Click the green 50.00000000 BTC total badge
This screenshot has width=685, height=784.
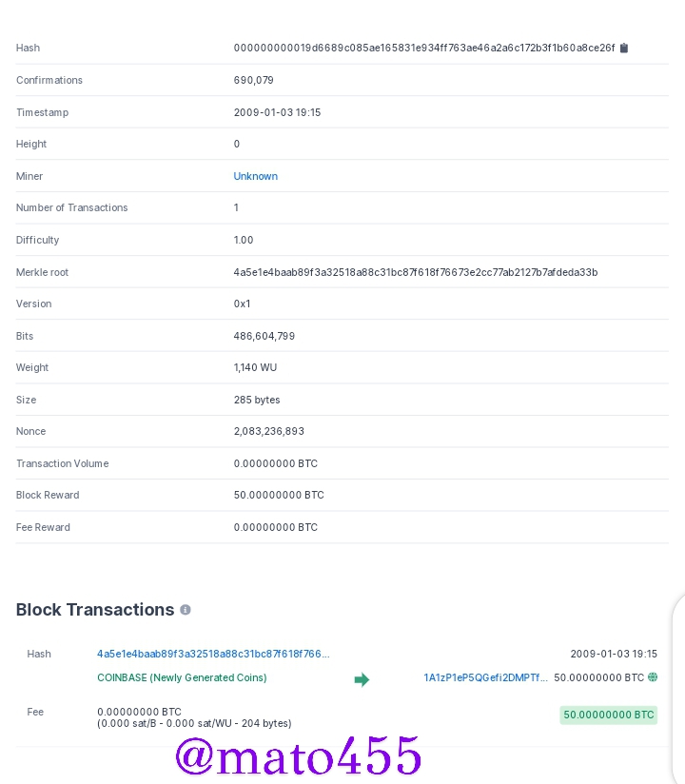coord(609,715)
